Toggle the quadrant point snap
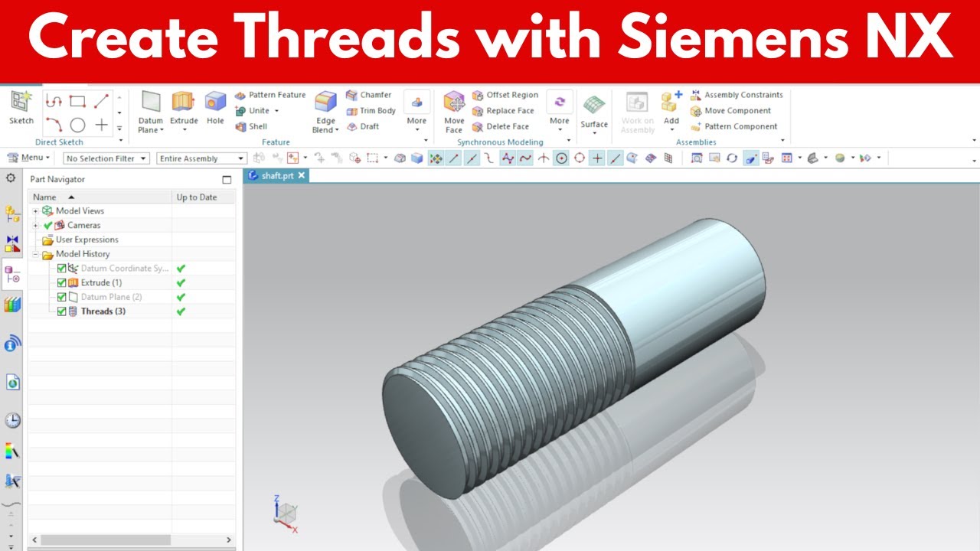The height and width of the screenshot is (551, 980). coord(580,158)
